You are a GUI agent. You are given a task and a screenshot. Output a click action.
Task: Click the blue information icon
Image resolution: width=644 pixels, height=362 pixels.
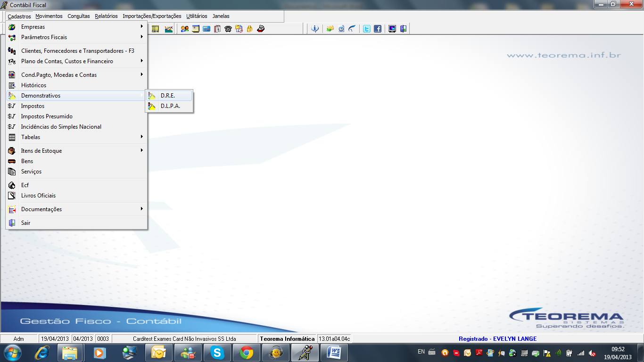tap(315, 29)
